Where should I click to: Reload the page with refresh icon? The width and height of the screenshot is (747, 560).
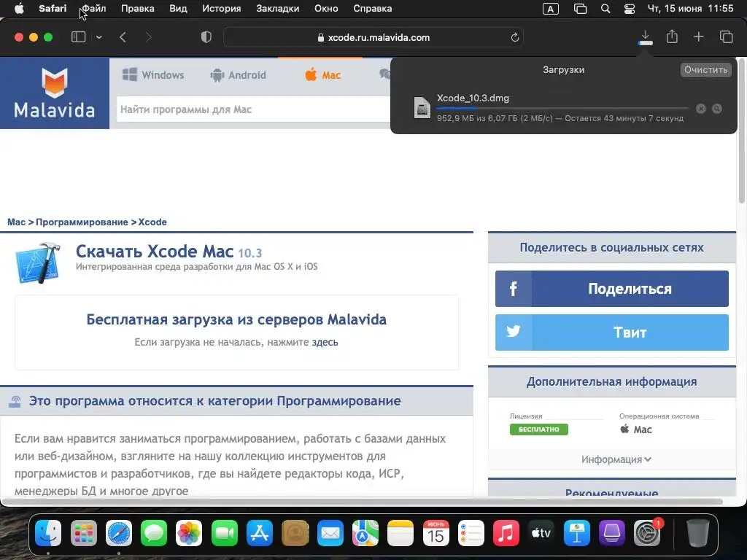click(x=514, y=37)
